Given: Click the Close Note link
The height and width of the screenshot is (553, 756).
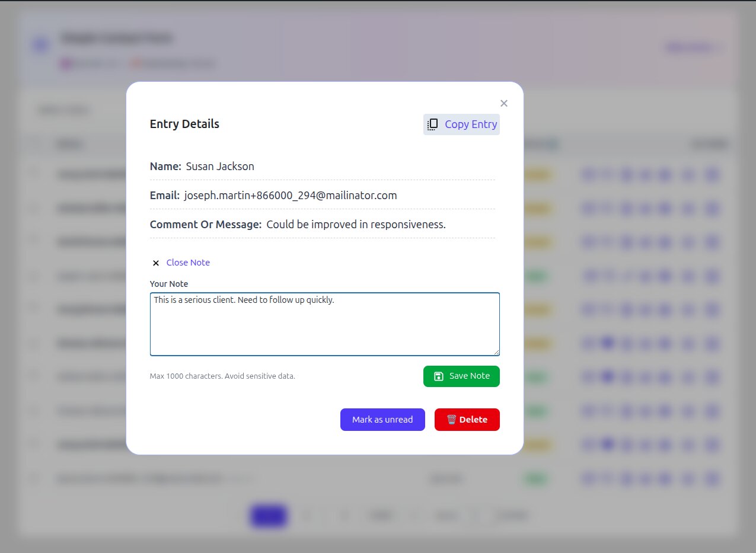Looking at the screenshot, I should pos(188,263).
